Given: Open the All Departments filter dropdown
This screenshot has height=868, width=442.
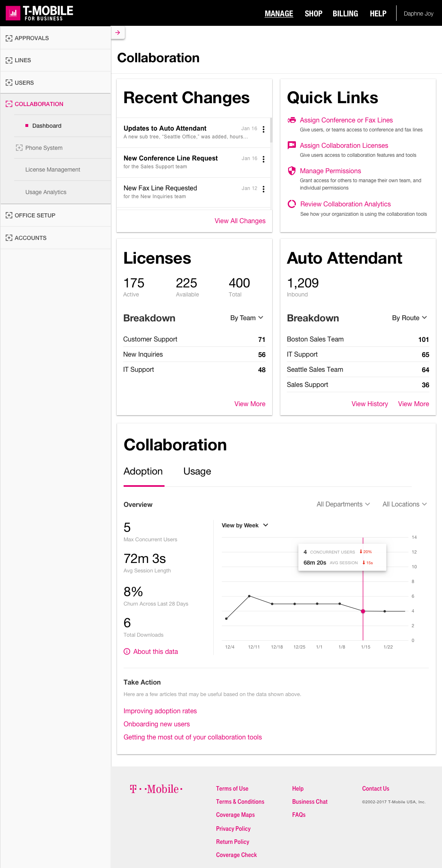Looking at the screenshot, I should coord(343,504).
